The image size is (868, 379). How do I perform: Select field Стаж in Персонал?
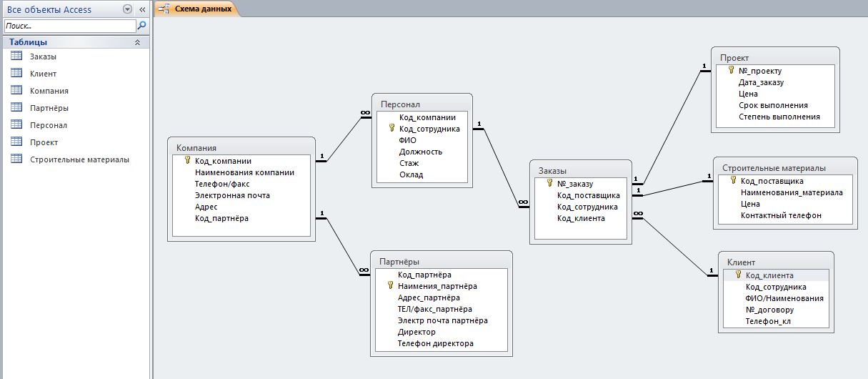click(409, 163)
